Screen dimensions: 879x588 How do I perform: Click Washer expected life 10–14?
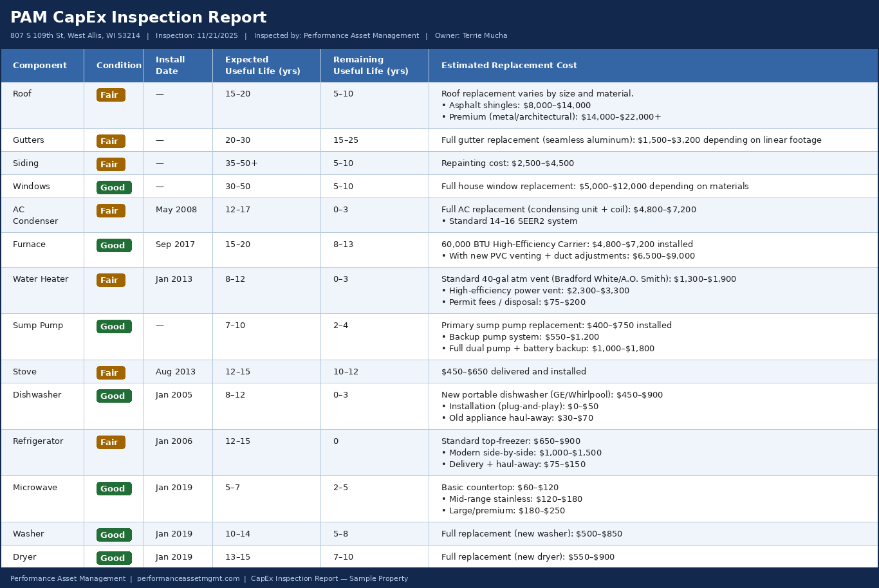[237, 534]
